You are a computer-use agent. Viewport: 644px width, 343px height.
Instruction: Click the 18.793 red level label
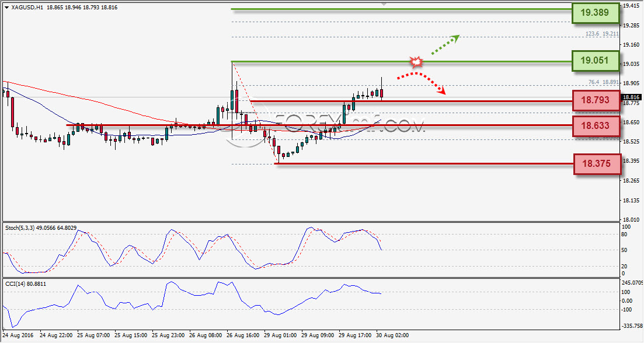click(x=596, y=100)
